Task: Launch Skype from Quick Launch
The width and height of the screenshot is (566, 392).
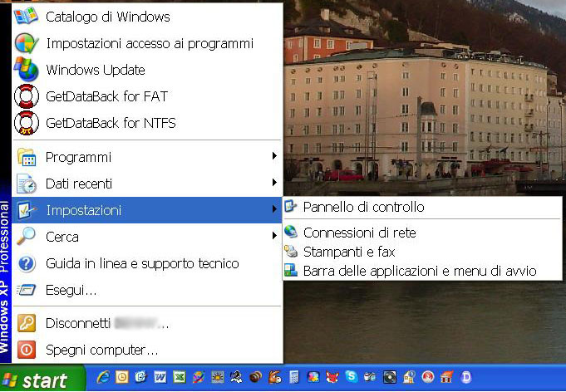Action: point(351,377)
